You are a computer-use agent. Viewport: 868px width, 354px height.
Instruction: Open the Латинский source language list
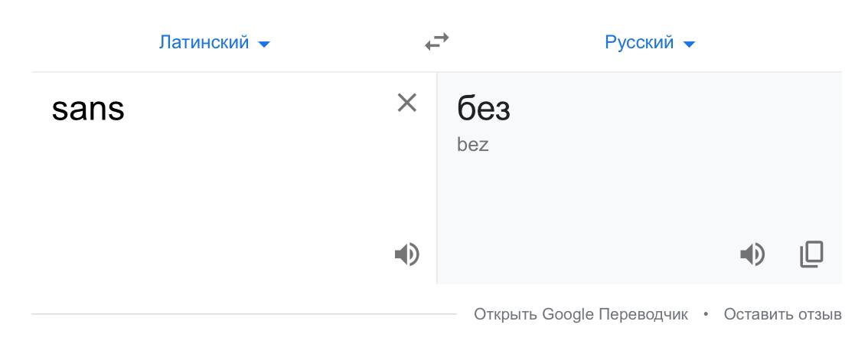pyautogui.click(x=214, y=42)
